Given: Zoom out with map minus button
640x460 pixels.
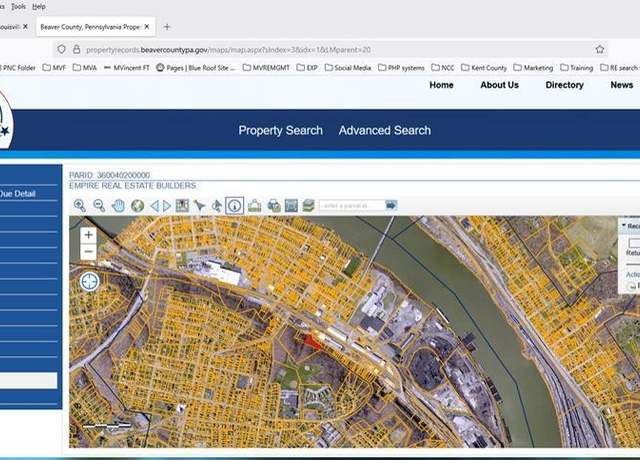Looking at the screenshot, I should [88, 251].
